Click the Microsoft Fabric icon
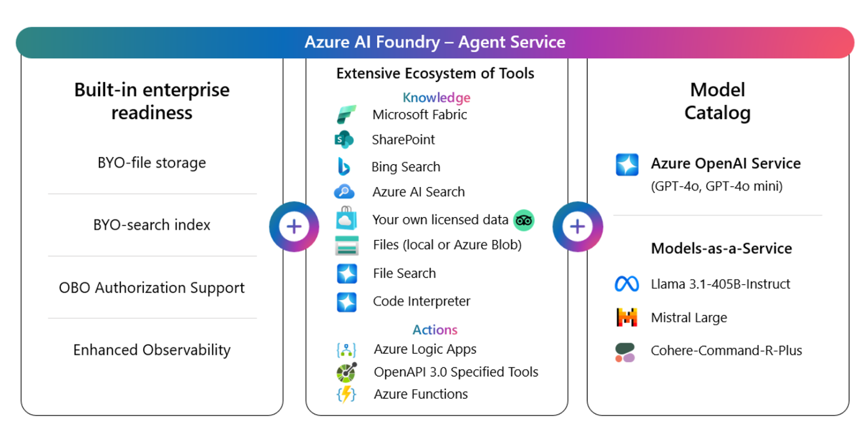 click(346, 114)
